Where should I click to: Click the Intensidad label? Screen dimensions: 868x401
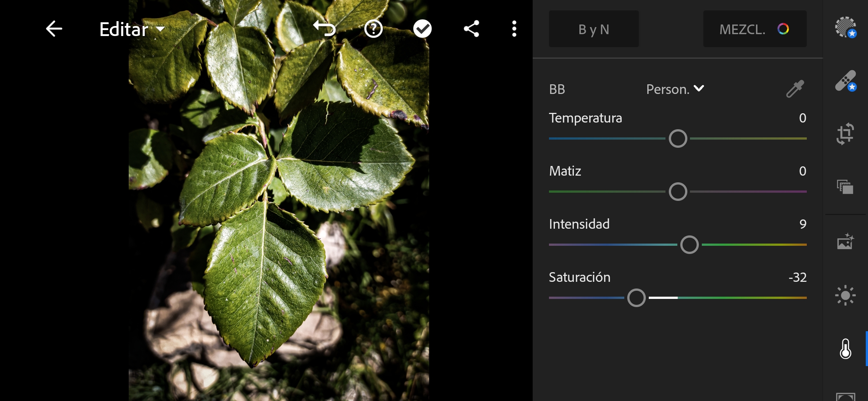579,224
